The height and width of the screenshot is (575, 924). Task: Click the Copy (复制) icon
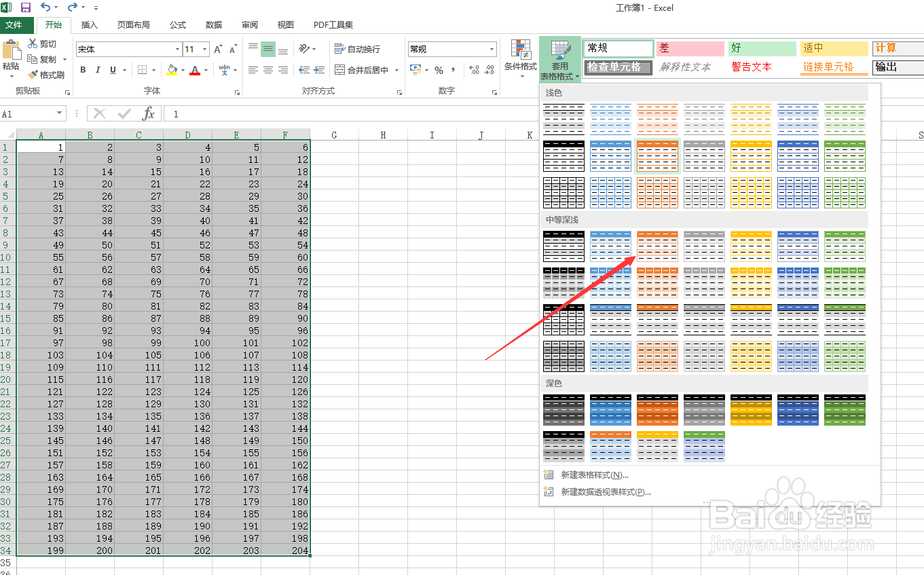33,59
